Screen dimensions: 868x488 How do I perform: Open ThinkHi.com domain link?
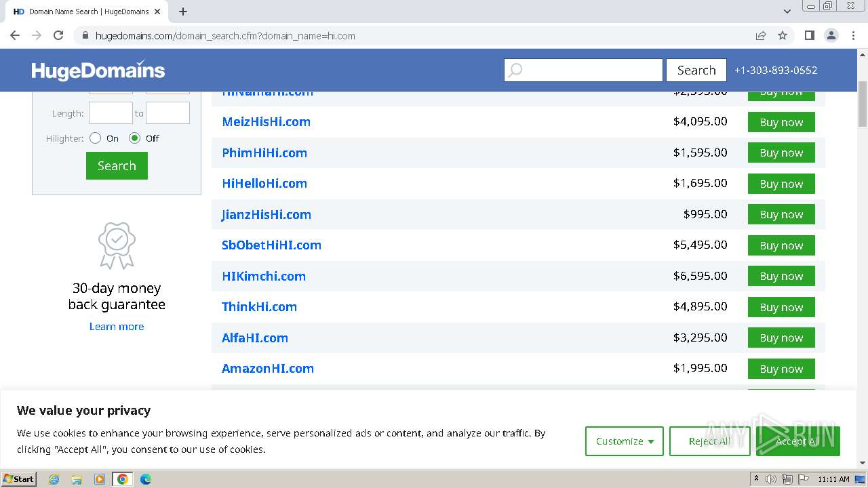point(259,307)
